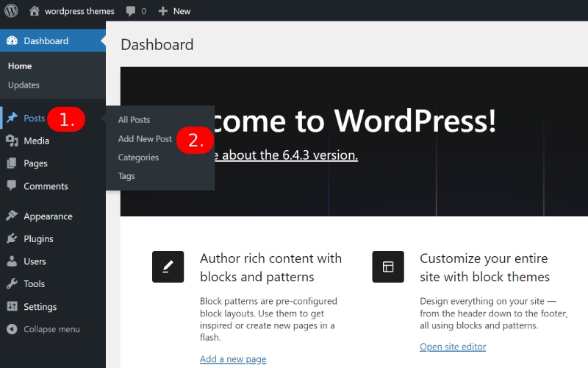Click the Appearance paintbrush icon
Image resolution: width=588 pixels, height=368 pixels.
coord(12,216)
